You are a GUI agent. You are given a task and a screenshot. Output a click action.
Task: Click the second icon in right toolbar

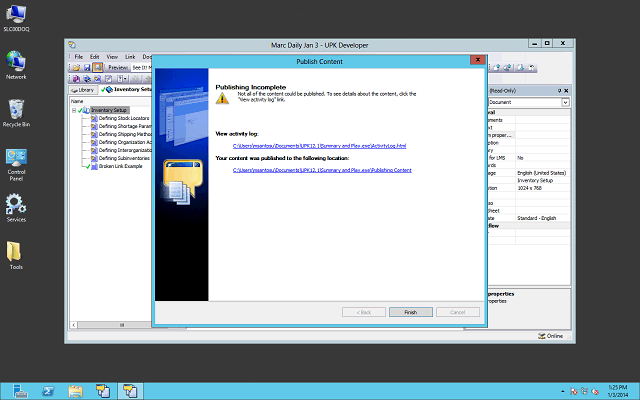(x=507, y=68)
